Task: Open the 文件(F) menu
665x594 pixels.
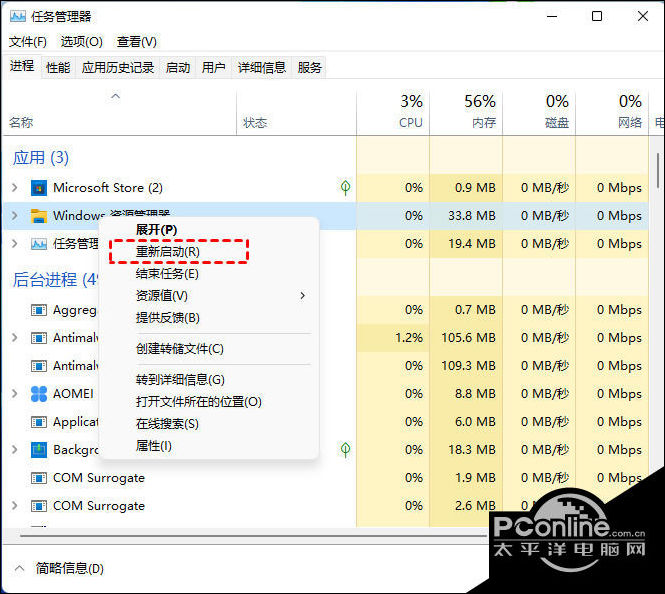Action: (x=28, y=42)
